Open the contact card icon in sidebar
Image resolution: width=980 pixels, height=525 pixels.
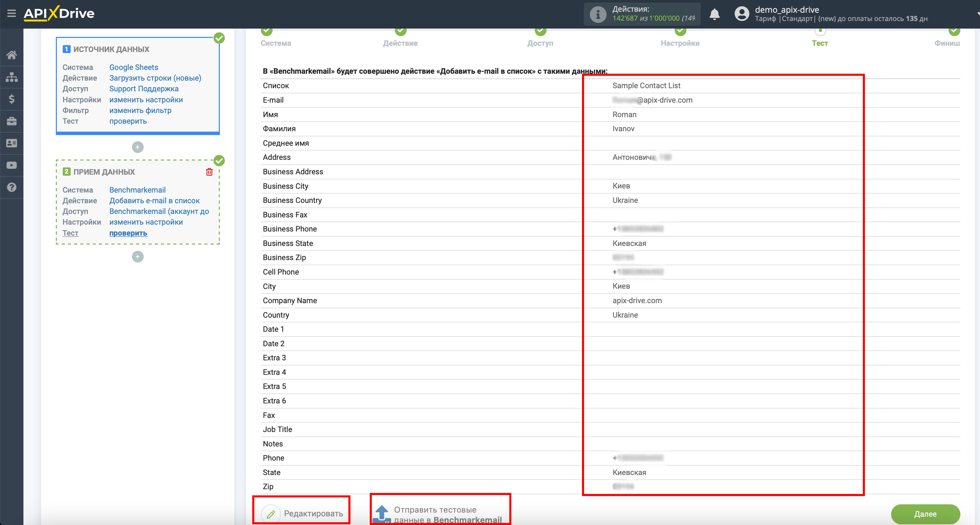tap(11, 143)
